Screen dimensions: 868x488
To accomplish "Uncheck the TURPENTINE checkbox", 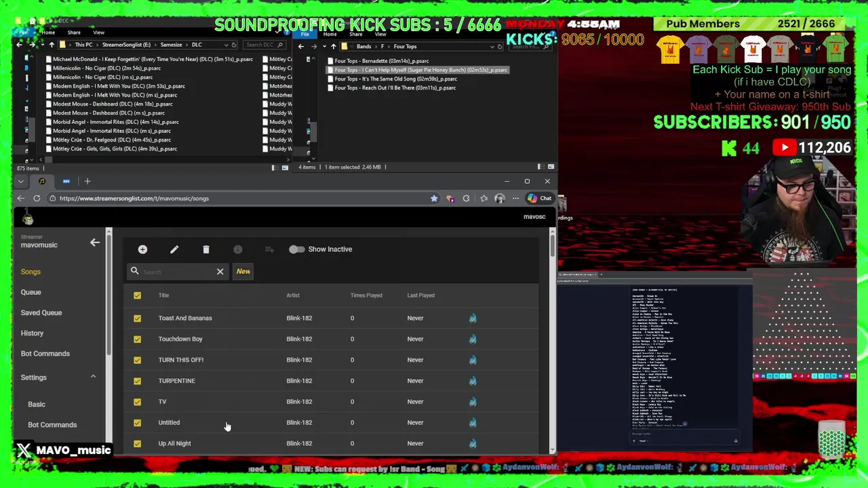I will pos(137,381).
